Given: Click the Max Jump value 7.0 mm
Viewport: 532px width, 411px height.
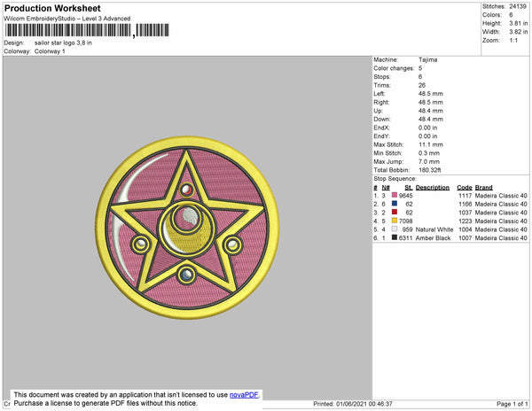Looking at the screenshot, I should tap(428, 161).
